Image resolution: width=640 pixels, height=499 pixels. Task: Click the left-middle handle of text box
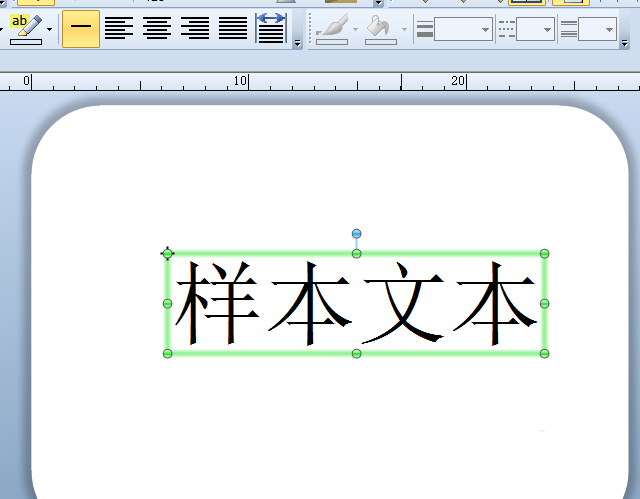coord(167,304)
